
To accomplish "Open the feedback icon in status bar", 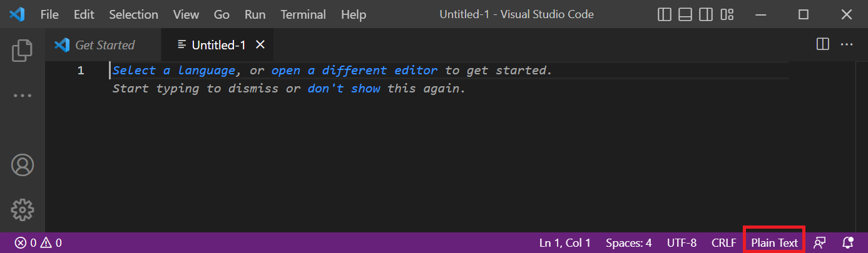I will 819,243.
